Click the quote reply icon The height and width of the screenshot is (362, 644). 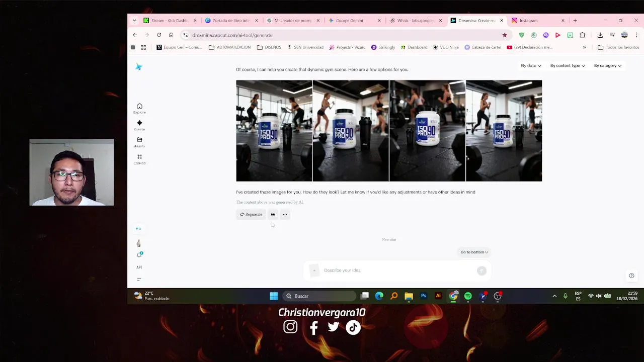(273, 214)
